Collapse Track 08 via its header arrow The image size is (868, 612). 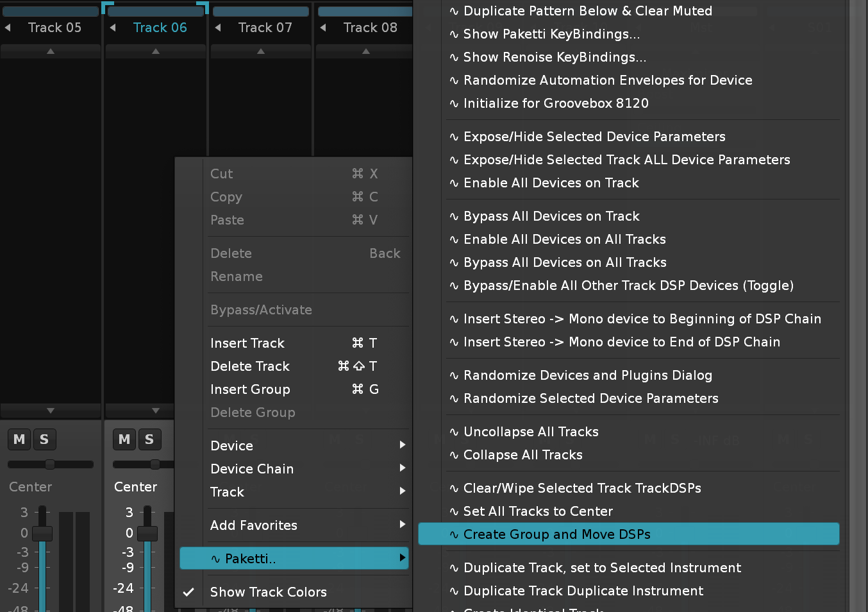click(x=323, y=28)
